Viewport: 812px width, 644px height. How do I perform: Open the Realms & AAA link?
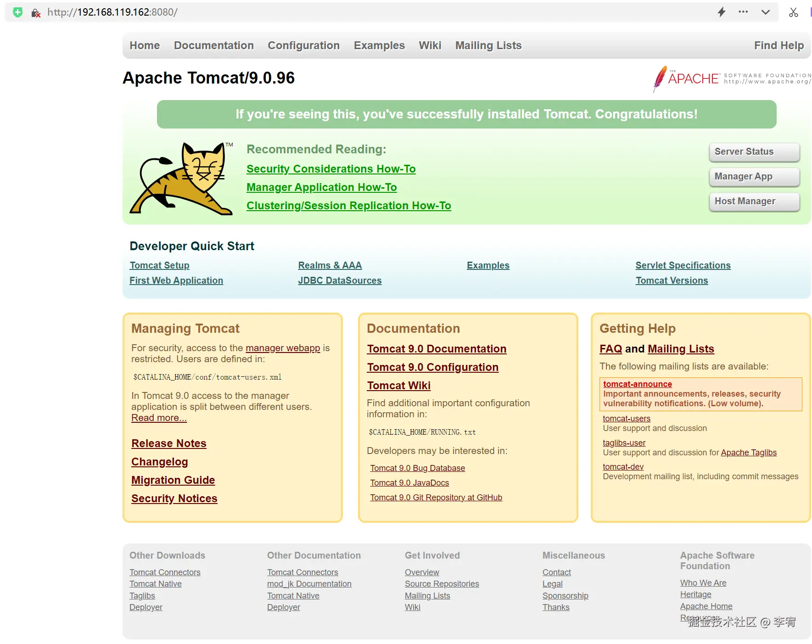[x=330, y=265]
